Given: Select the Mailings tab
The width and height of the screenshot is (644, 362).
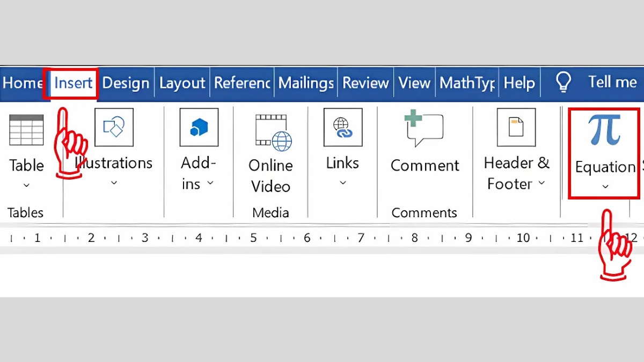Looking at the screenshot, I should click(x=306, y=83).
